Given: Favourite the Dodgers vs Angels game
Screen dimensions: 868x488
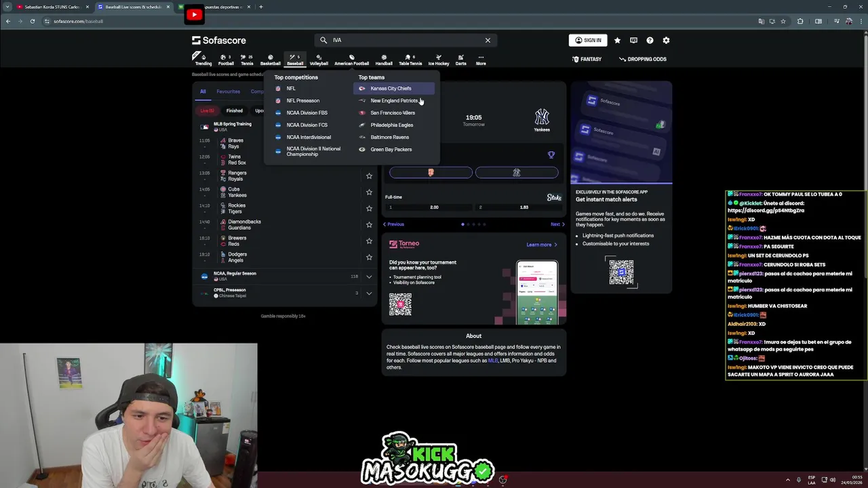Looking at the screenshot, I should pyautogui.click(x=369, y=257).
